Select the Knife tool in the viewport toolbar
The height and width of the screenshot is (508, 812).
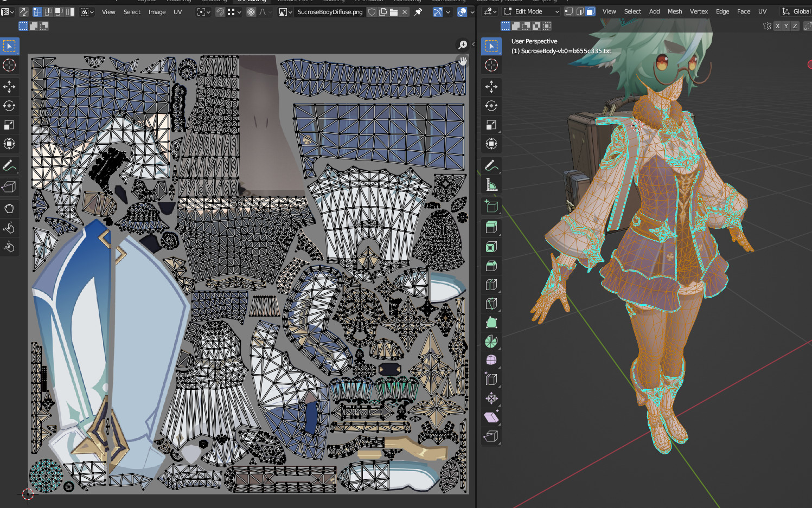pyautogui.click(x=491, y=304)
